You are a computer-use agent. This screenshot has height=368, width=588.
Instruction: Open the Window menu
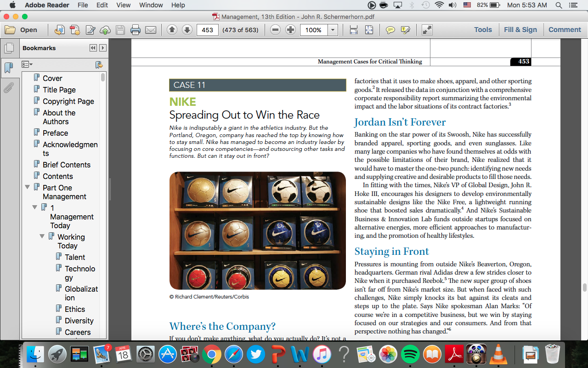(151, 5)
